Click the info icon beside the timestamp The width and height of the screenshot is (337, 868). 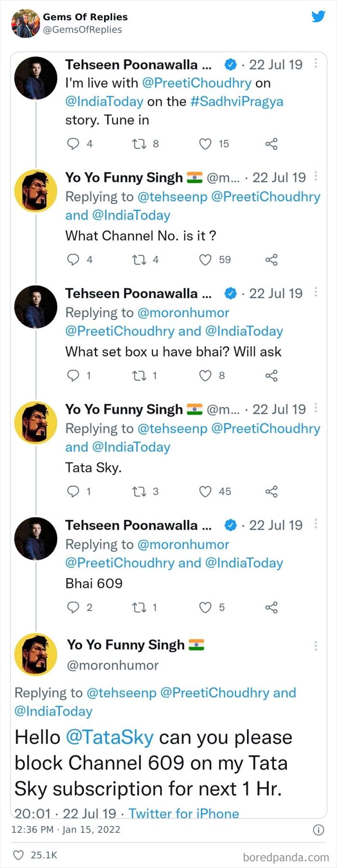tap(318, 830)
